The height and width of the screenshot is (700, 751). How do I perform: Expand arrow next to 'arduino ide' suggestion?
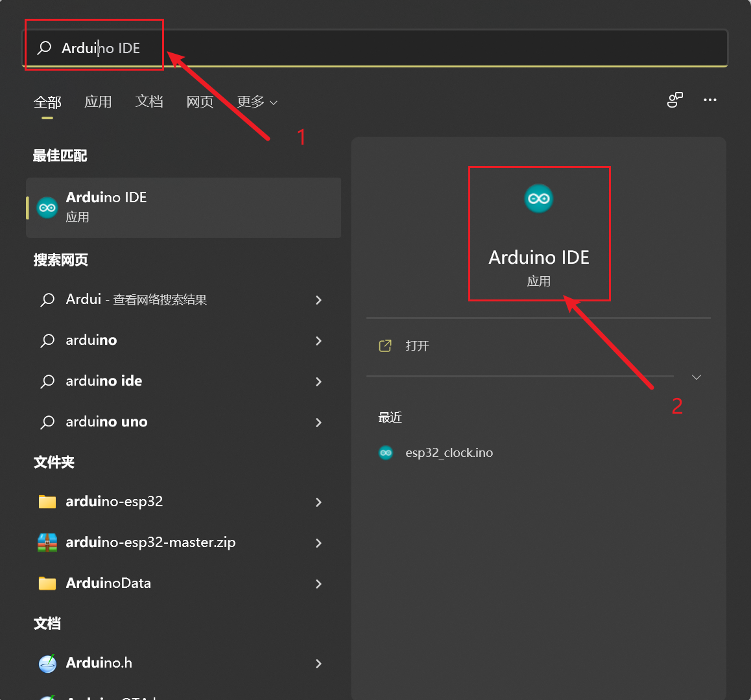(x=318, y=381)
